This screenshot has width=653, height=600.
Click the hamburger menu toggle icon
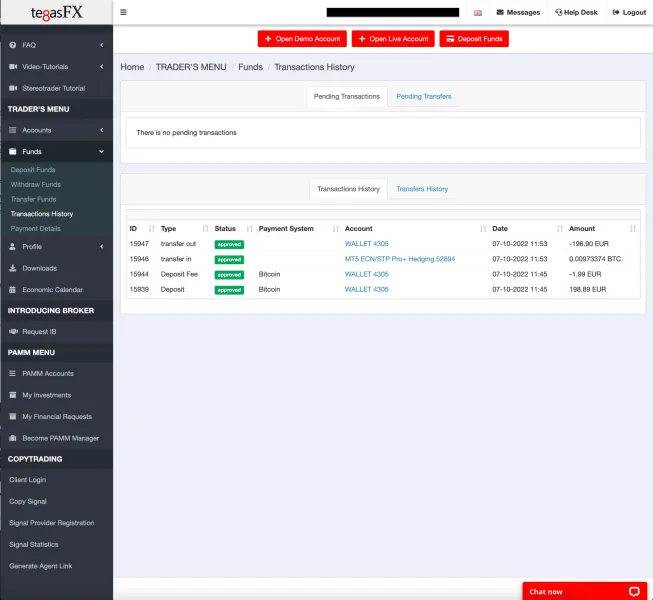click(x=123, y=13)
